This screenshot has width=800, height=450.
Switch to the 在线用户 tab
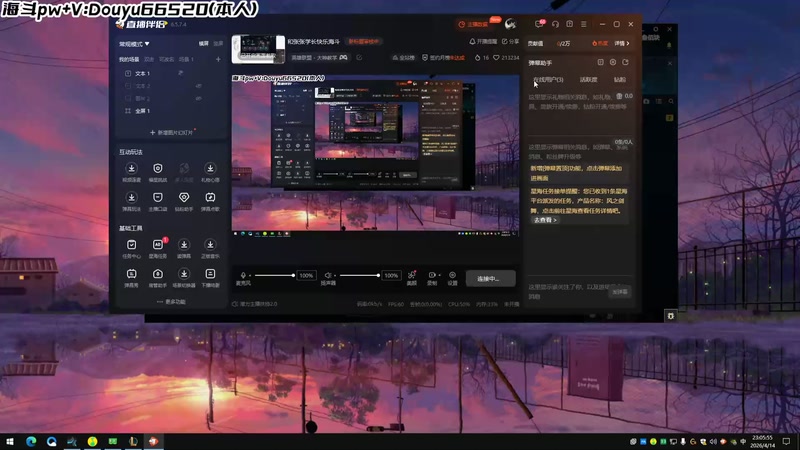[x=548, y=80]
